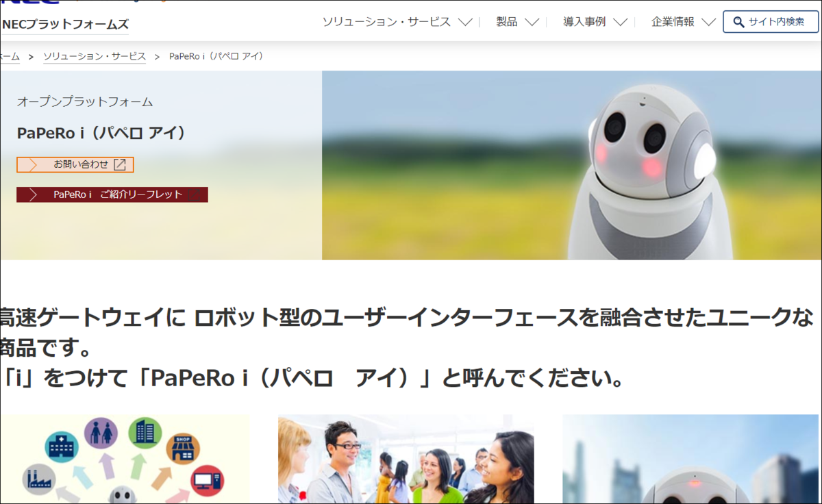Click the サイト内検索 search button
The image size is (822, 504).
click(x=771, y=21)
